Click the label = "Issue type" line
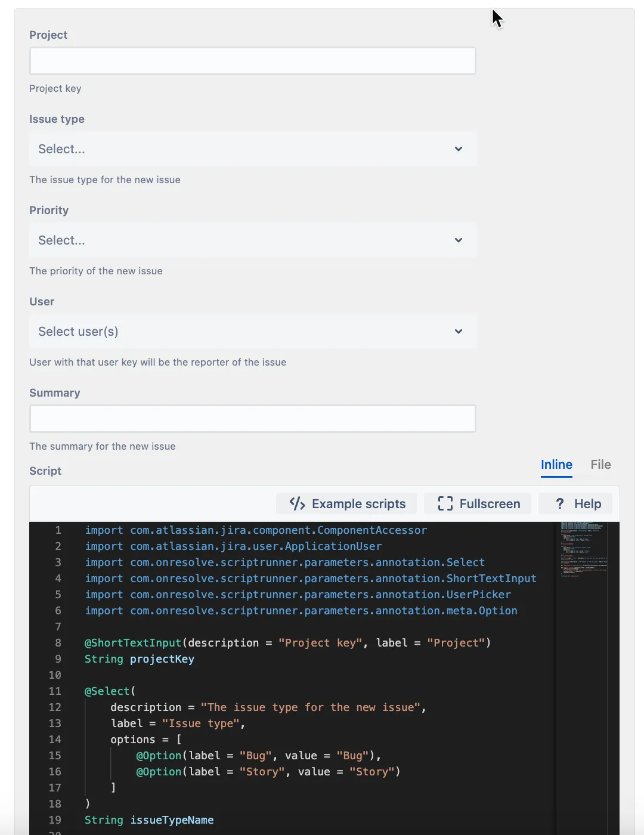The height and width of the screenshot is (835, 644). 178,723
